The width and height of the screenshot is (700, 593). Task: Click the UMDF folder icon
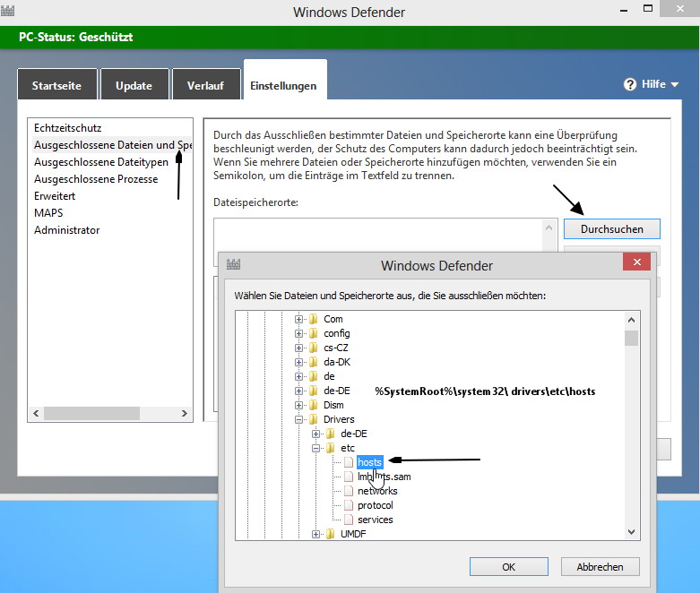(x=331, y=534)
